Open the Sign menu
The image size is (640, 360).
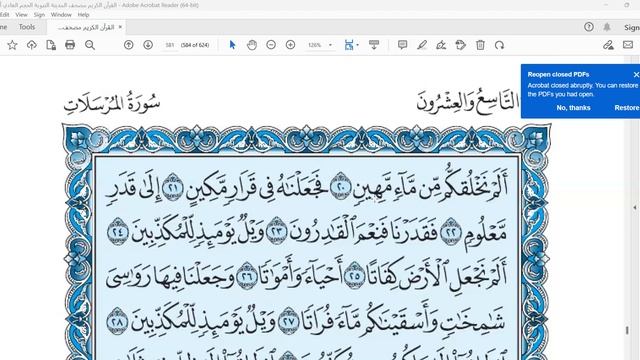[39, 14]
